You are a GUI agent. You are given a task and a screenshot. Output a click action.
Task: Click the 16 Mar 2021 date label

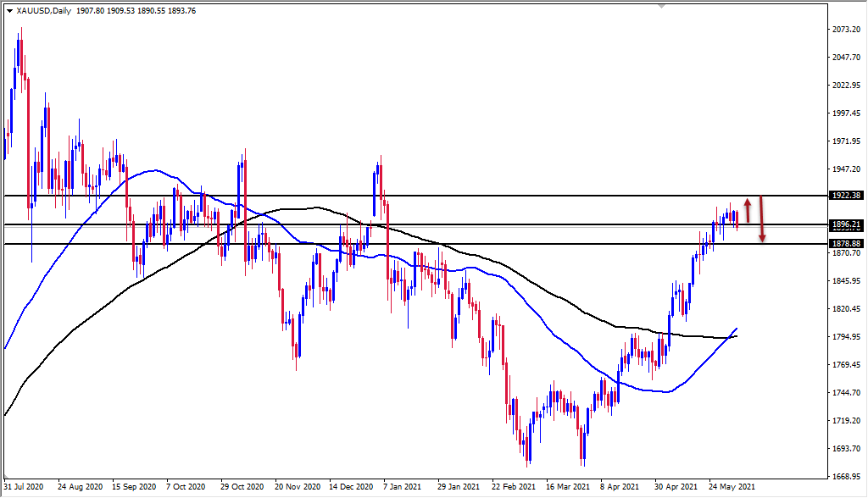click(x=567, y=487)
